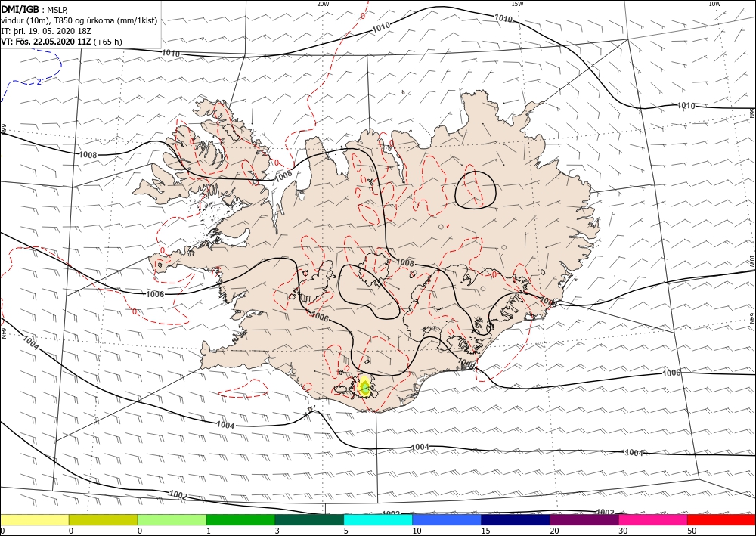The image size is (756, 536).
Task: Click the yellow-green precipitation blob in south Iceland
Action: point(365,386)
